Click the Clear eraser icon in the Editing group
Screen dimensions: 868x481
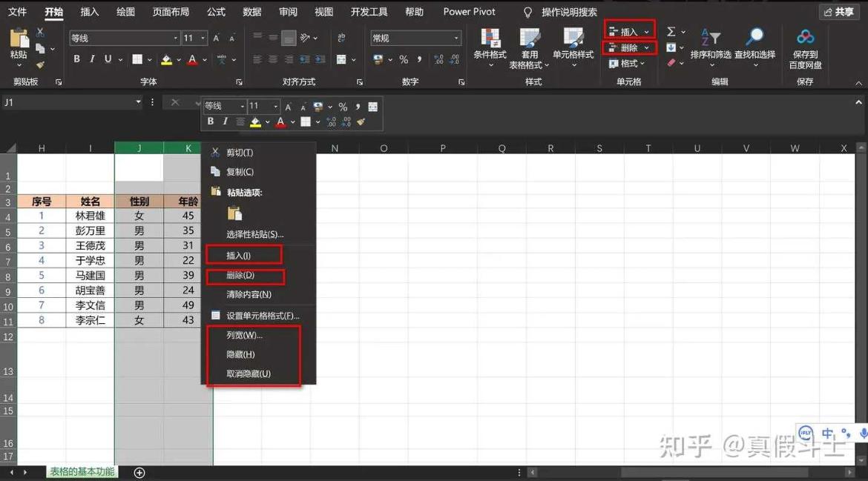pyautogui.click(x=671, y=63)
